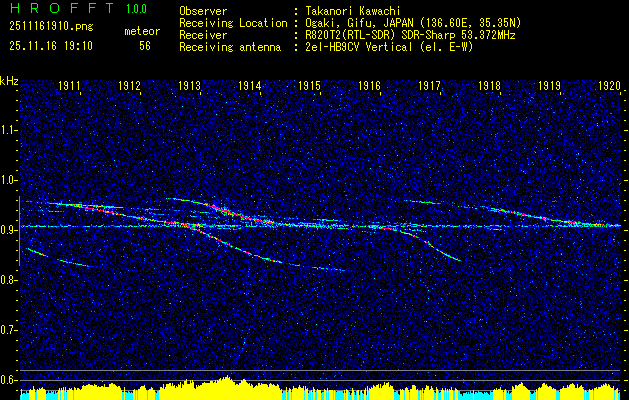Select the 1911 time axis marker
Screen dimensions: 629x400
pyautogui.click(x=69, y=86)
